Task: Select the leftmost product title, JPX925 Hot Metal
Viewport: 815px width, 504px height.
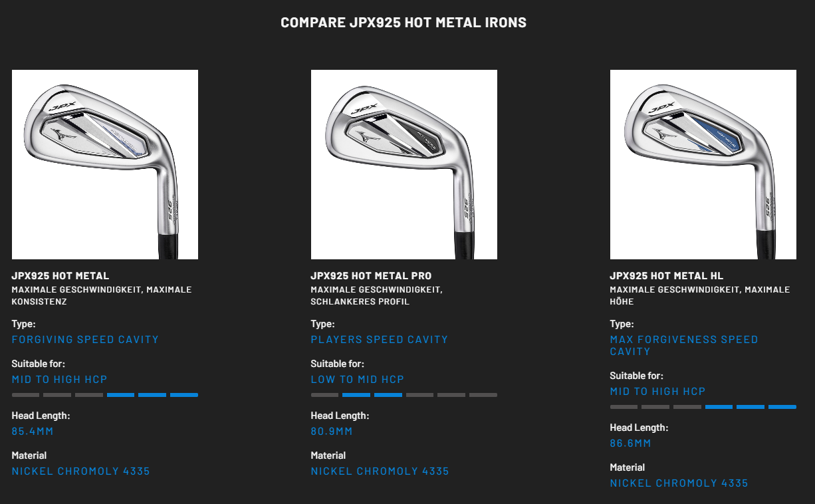Action: [x=60, y=276]
